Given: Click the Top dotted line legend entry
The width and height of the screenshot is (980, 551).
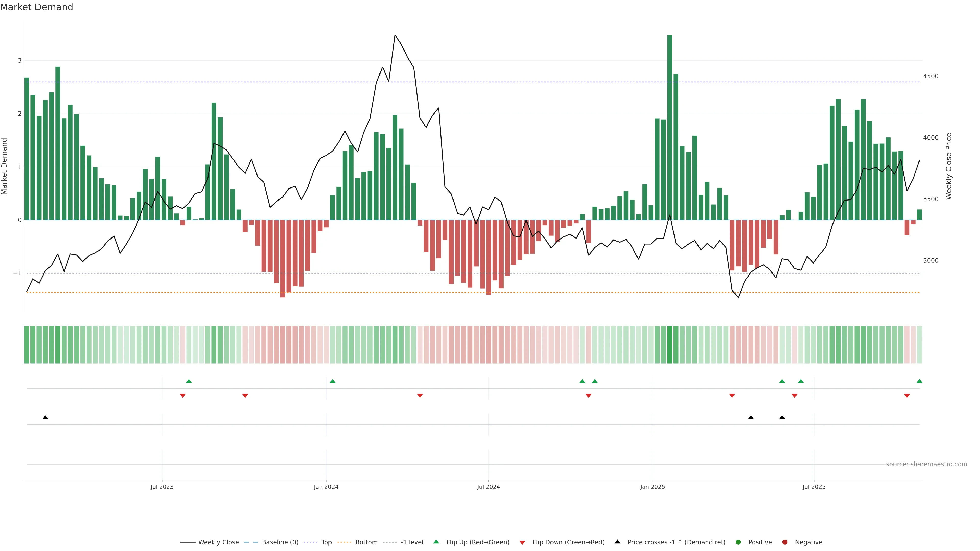Looking at the screenshot, I should (326, 542).
